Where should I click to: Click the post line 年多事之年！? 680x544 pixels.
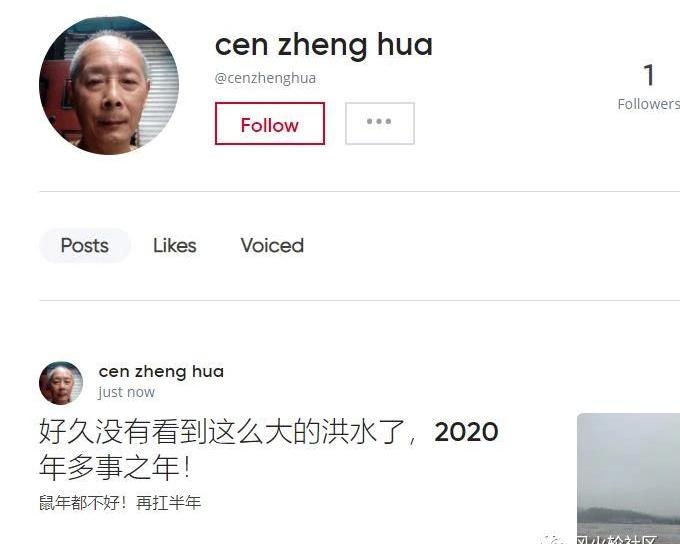[x=115, y=467]
